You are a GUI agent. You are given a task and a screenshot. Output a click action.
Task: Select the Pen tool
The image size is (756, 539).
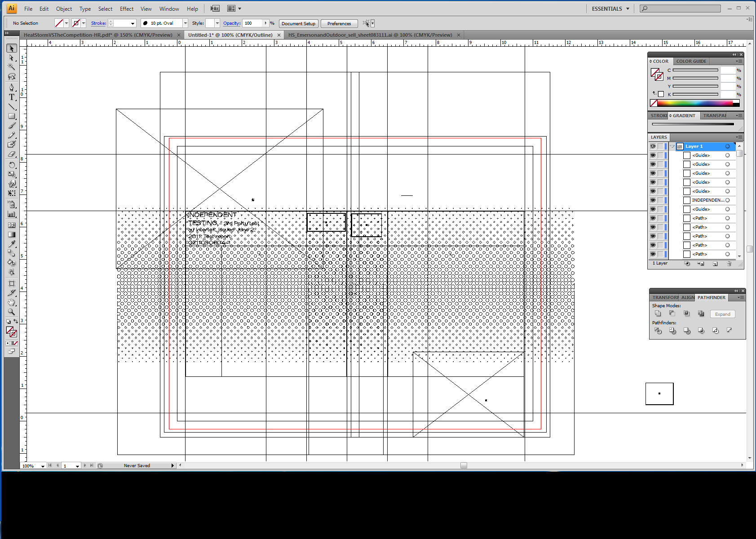point(12,88)
